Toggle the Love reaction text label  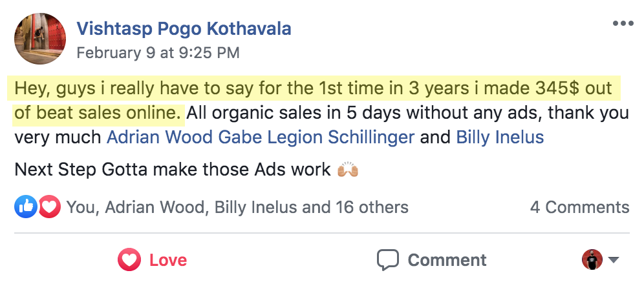coord(168,260)
